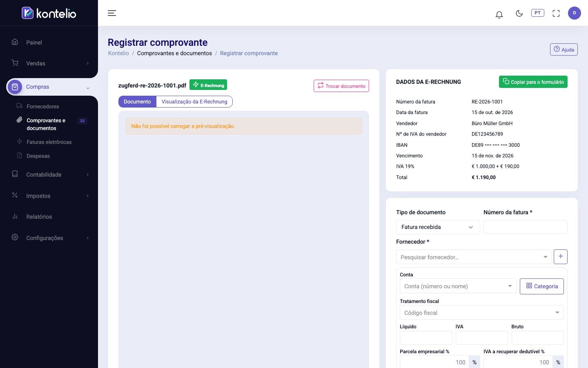Viewport: 588px width, 368px height.
Task: Open the Categoria picker
Action: pyautogui.click(x=542, y=286)
